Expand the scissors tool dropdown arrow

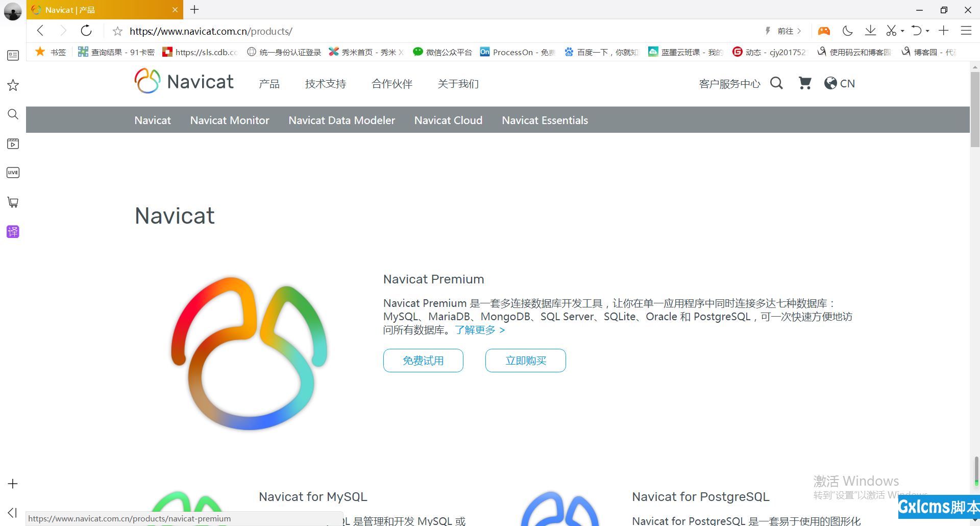coord(902,31)
